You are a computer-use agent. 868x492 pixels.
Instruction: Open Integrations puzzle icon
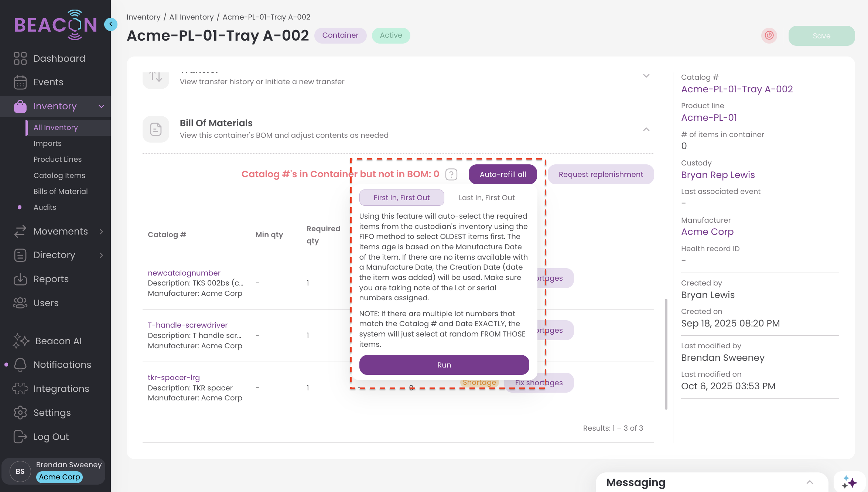coord(20,389)
